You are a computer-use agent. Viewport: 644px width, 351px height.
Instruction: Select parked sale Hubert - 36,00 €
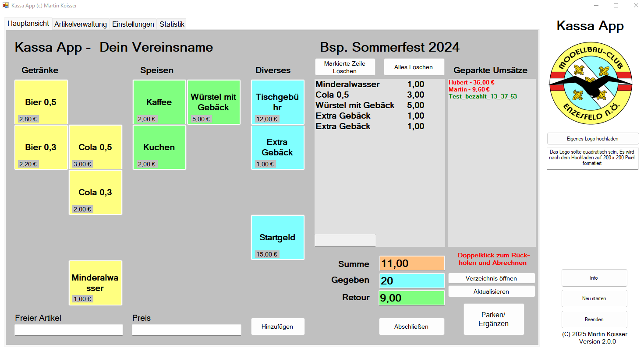pyautogui.click(x=471, y=82)
